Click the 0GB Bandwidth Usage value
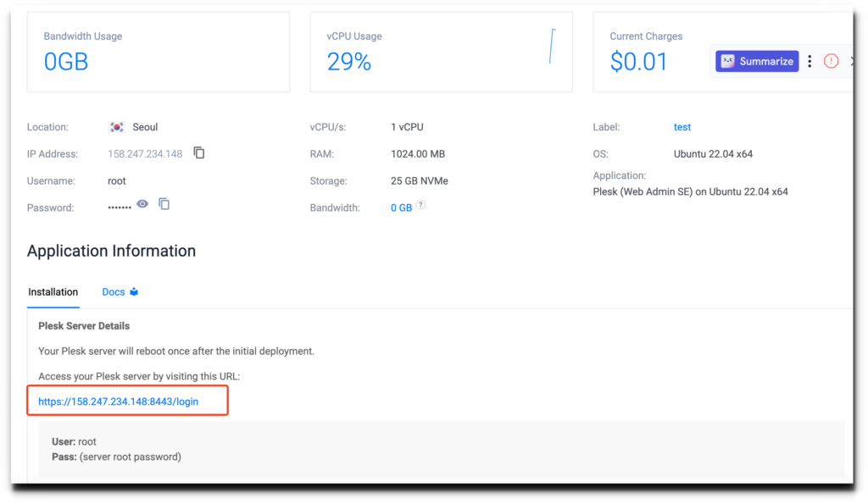868x504 pixels. (x=66, y=61)
